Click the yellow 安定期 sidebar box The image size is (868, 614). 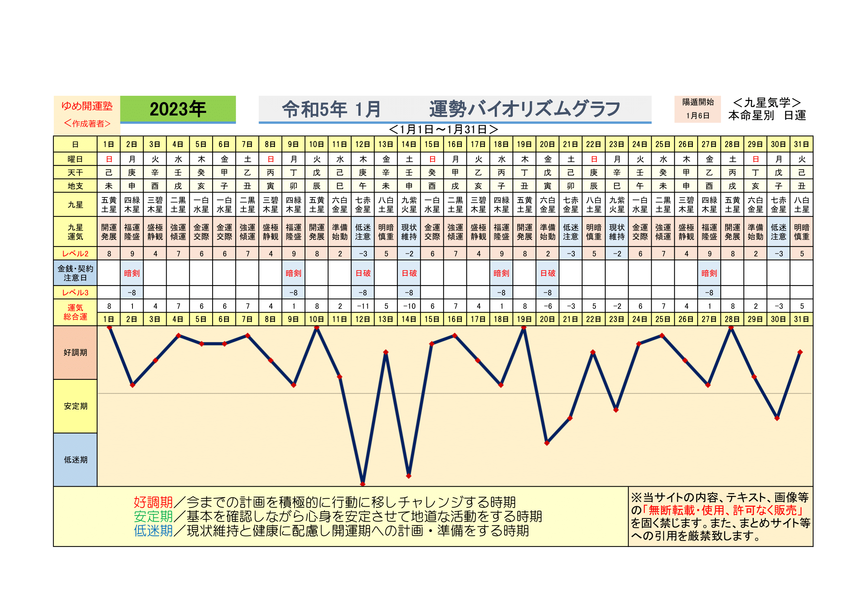coord(75,406)
